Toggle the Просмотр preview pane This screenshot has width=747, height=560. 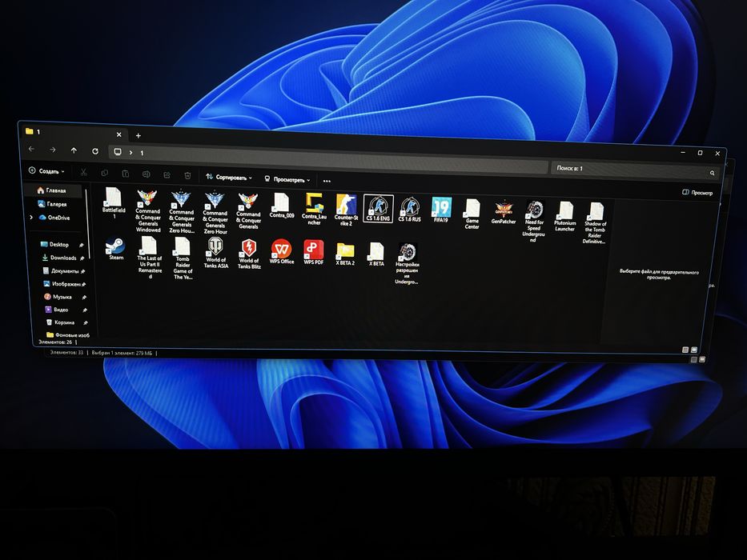coord(697,192)
